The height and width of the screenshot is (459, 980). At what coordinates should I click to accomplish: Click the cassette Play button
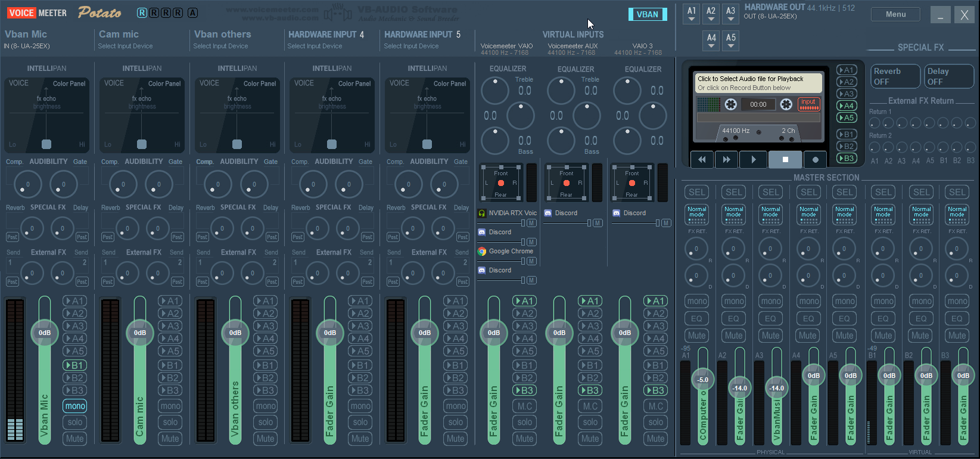pos(754,160)
